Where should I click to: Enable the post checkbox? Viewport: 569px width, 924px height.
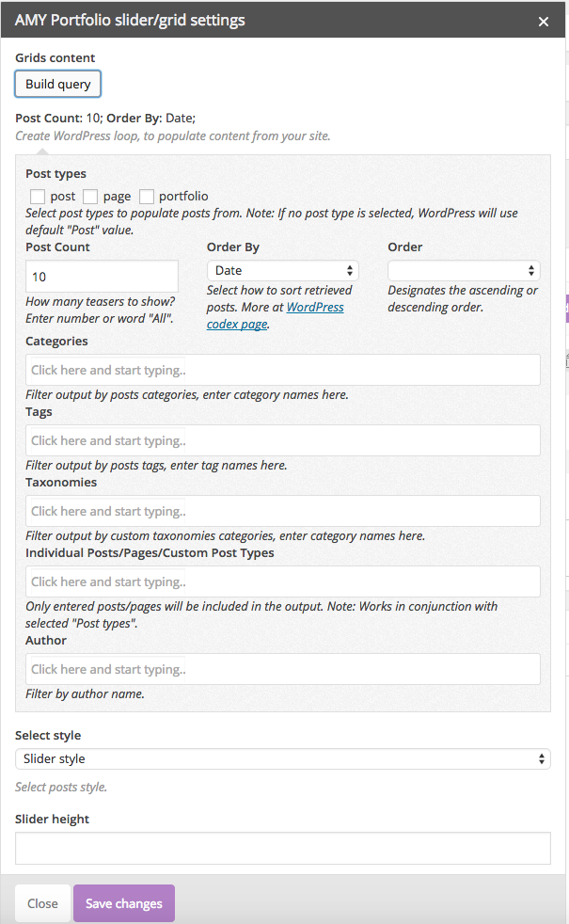(38, 197)
